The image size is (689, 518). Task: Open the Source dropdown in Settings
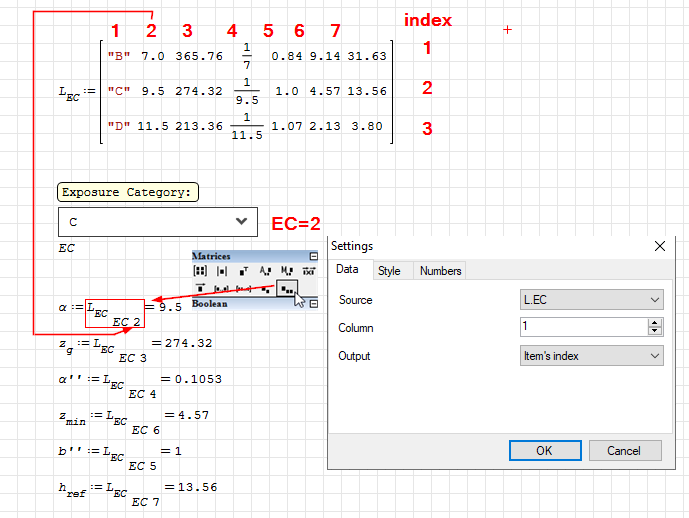591,300
